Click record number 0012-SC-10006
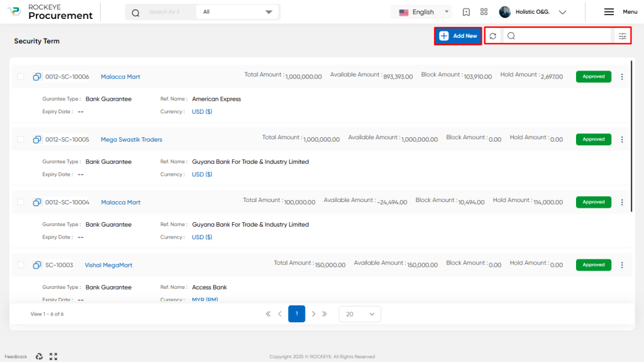The width and height of the screenshot is (644, 362). click(x=67, y=77)
